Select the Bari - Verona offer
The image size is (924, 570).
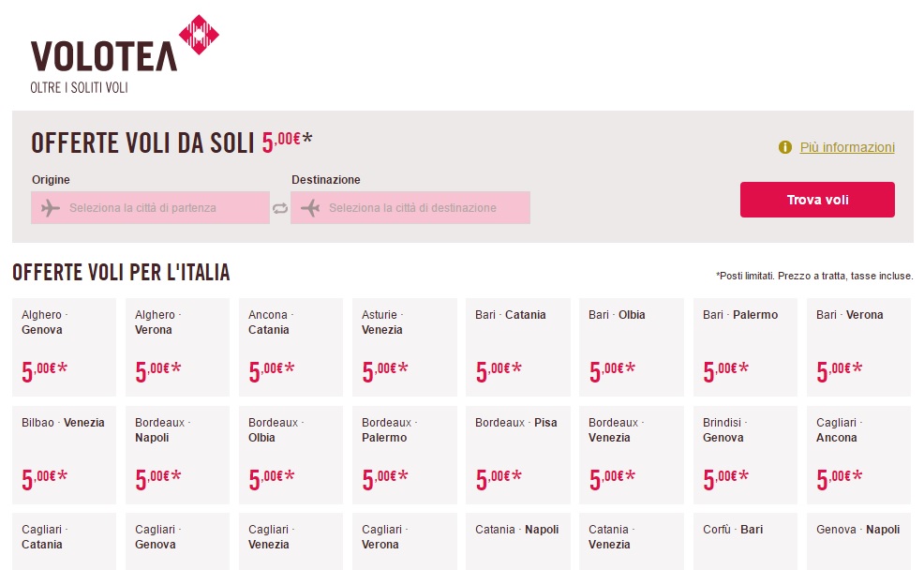click(x=858, y=347)
